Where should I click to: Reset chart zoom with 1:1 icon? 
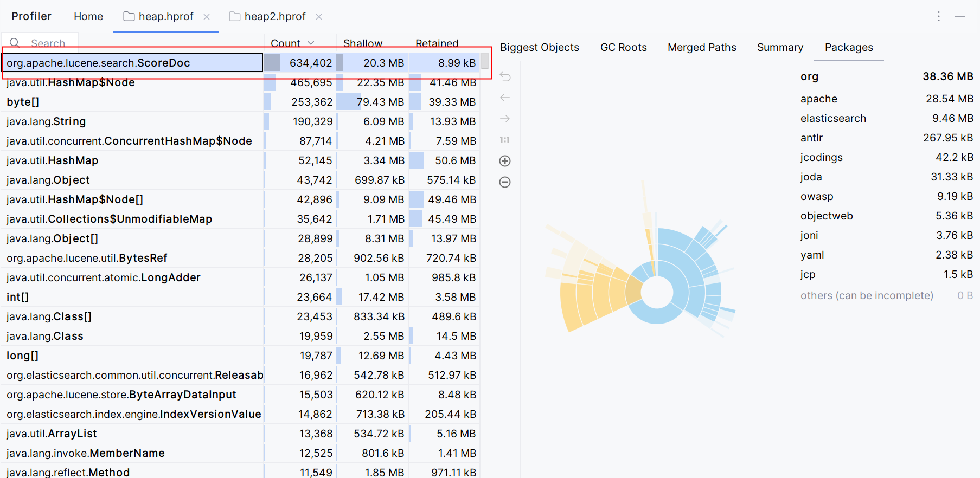[x=505, y=140]
